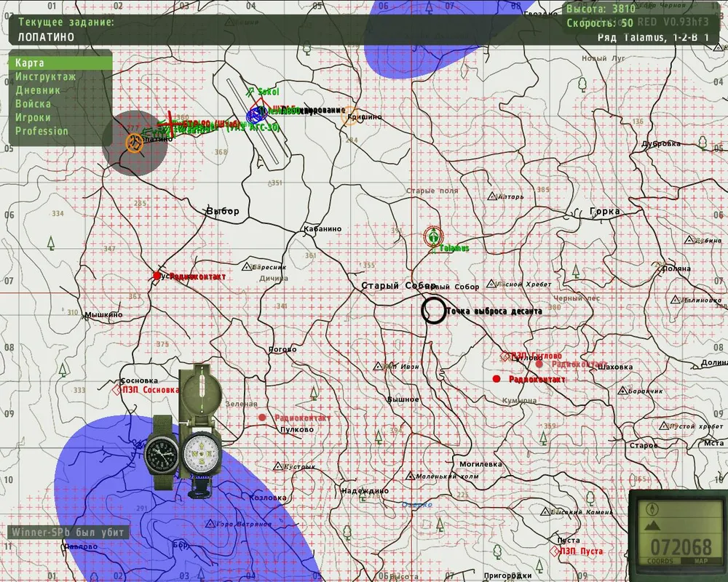Click the ПЭП Пуста diamond marker
The height and width of the screenshot is (582, 728).
(x=553, y=551)
